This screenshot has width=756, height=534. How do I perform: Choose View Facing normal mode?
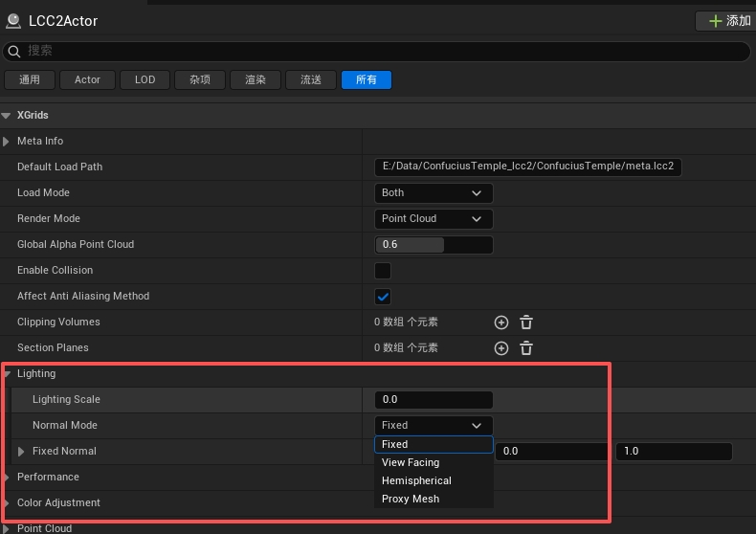(434, 462)
